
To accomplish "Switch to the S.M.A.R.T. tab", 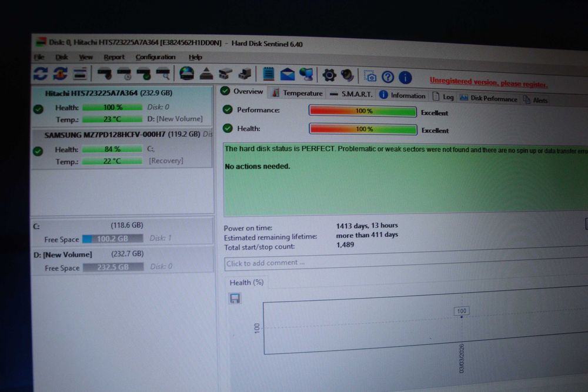I will tap(352, 94).
